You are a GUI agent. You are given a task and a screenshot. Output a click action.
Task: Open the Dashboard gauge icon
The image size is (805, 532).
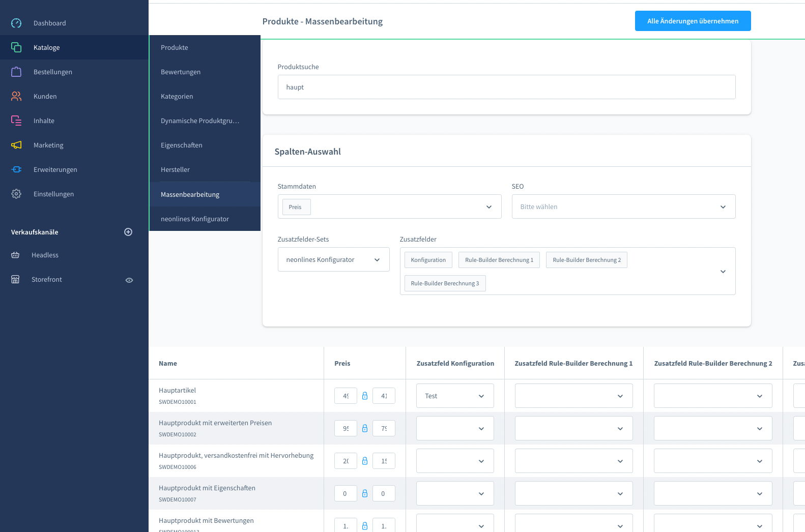16,23
